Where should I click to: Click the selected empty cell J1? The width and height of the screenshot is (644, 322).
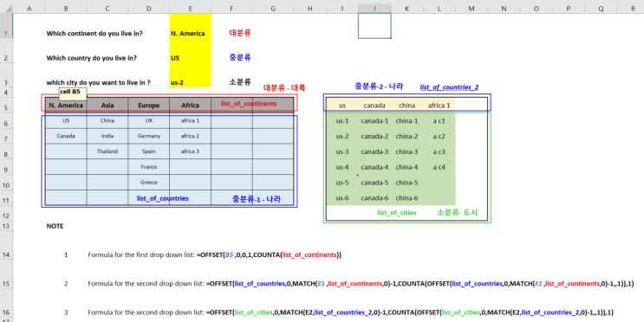tap(374, 26)
